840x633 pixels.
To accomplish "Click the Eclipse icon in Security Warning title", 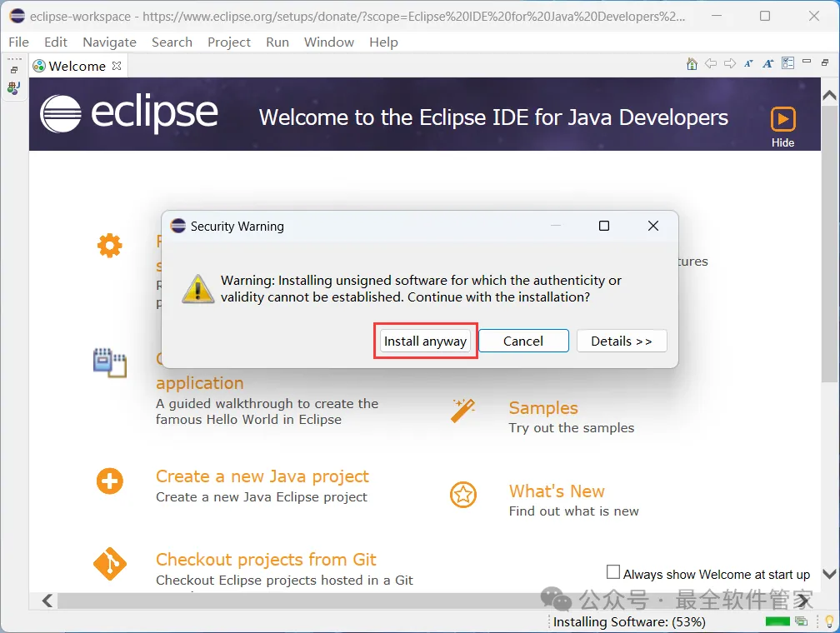I will coord(177,226).
